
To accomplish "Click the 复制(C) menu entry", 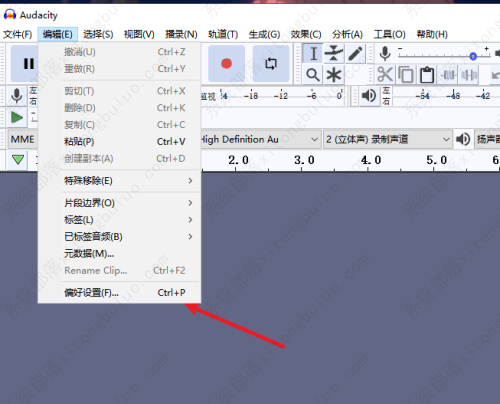I will pos(119,125).
